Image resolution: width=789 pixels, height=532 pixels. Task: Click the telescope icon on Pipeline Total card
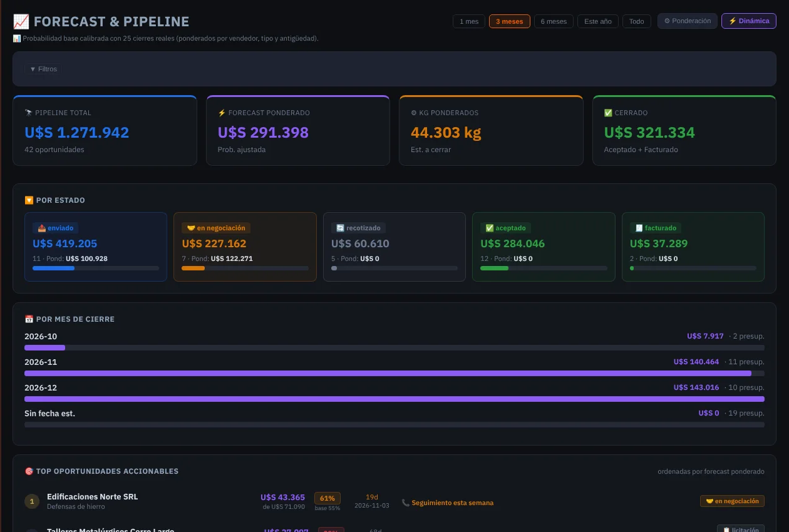[x=28, y=113]
